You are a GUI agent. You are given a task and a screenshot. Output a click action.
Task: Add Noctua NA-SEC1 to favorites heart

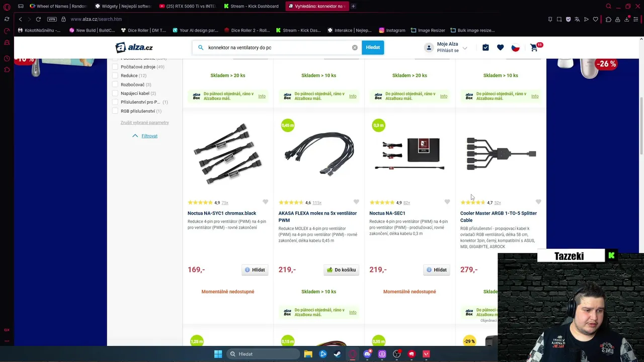point(447,202)
